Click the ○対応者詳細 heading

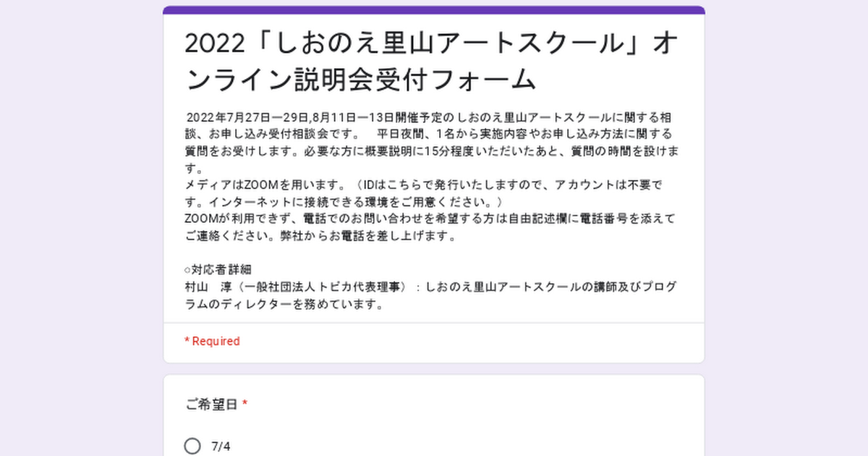click(x=218, y=269)
